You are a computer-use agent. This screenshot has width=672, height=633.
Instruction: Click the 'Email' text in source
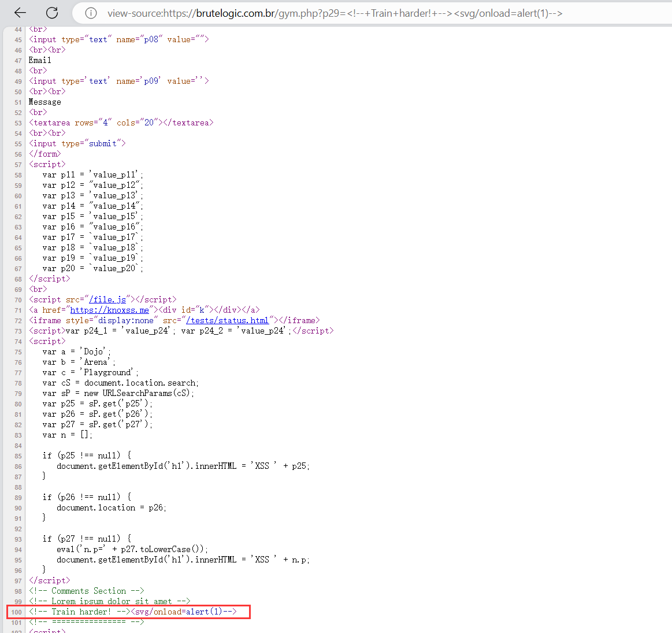tap(40, 60)
